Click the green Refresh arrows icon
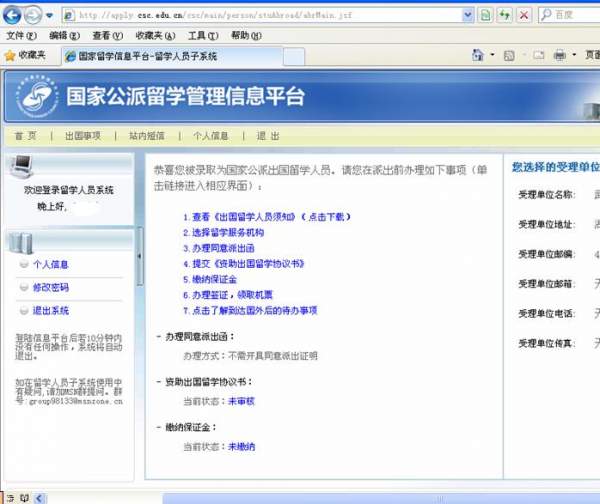Image resolution: width=600 pixels, height=504 pixels. (504, 15)
